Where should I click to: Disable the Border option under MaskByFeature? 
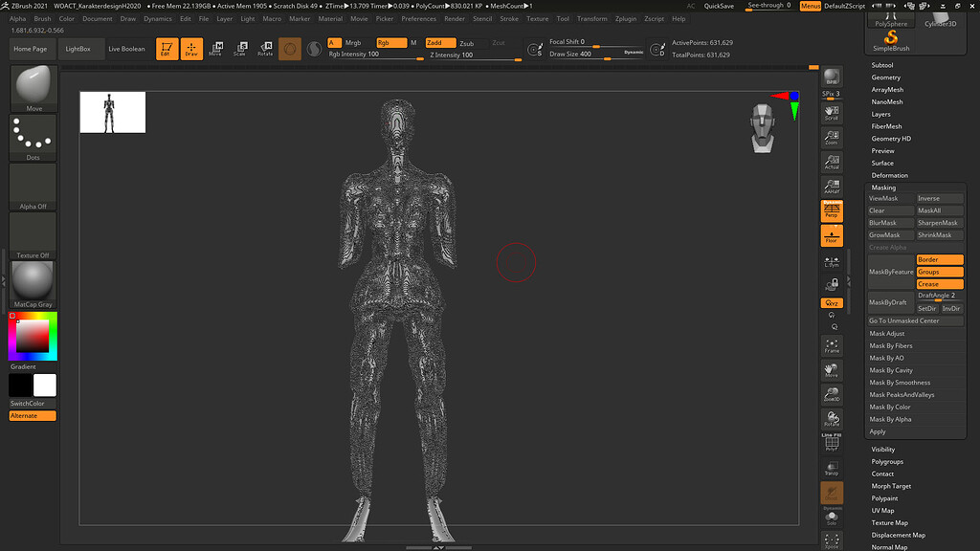point(939,259)
